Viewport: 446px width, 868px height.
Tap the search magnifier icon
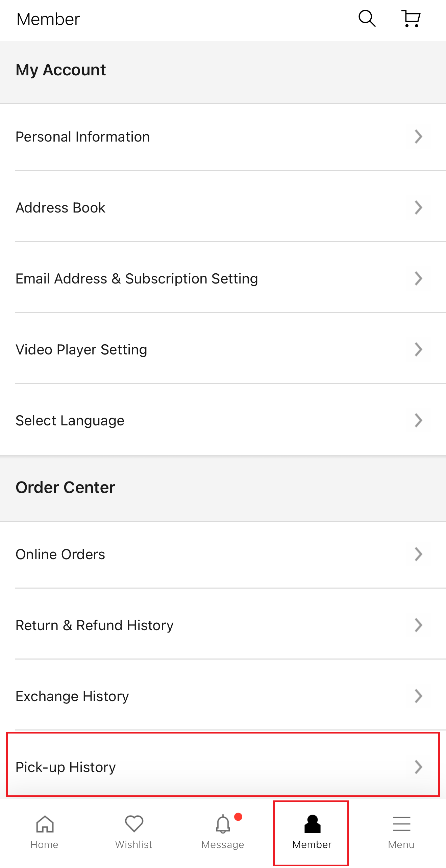point(367,19)
